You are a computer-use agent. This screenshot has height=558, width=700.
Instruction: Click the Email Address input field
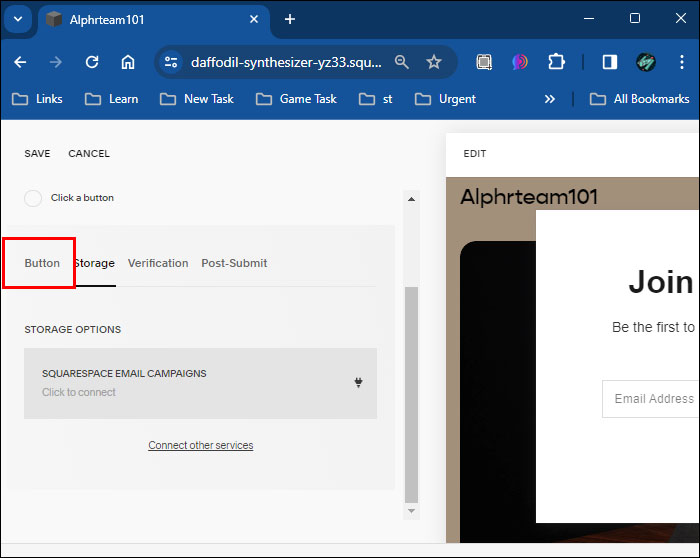(650, 398)
